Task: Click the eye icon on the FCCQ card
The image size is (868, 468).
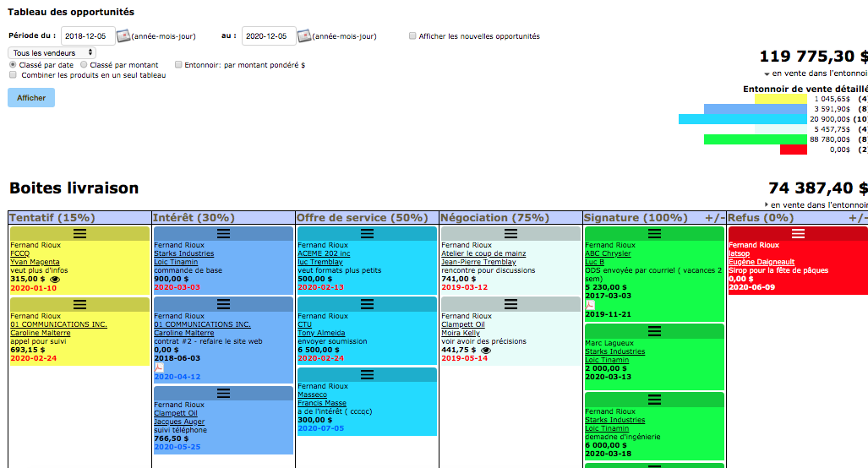Action: (x=56, y=279)
